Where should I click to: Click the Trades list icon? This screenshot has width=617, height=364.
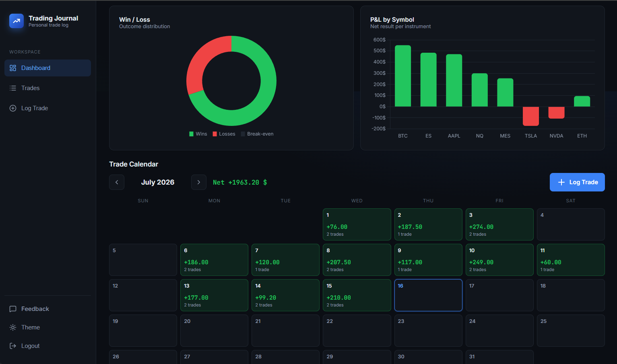click(x=13, y=88)
